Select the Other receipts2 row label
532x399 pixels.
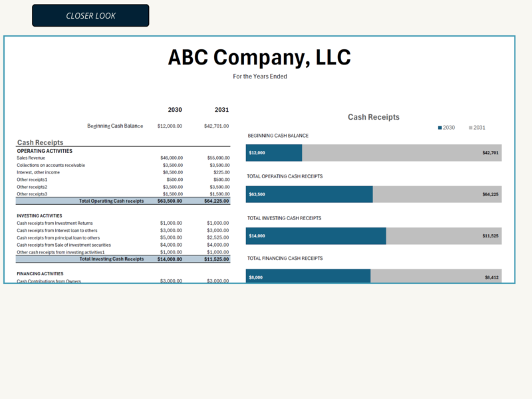tap(32, 187)
